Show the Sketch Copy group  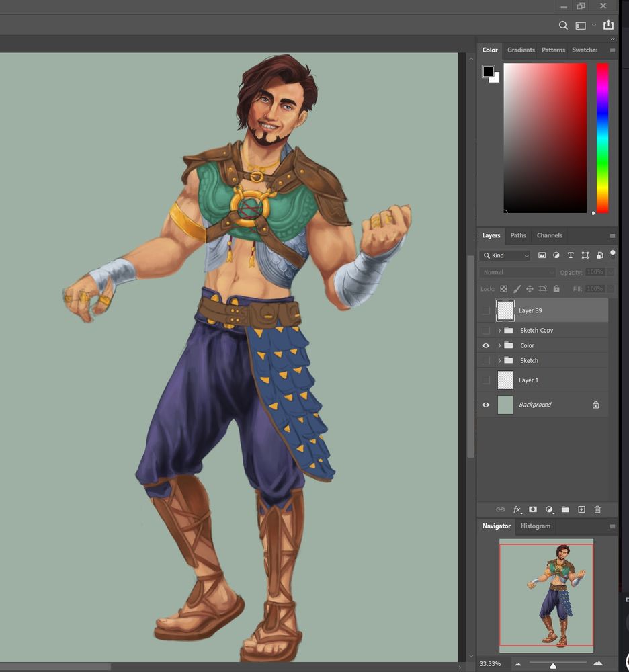pos(486,331)
